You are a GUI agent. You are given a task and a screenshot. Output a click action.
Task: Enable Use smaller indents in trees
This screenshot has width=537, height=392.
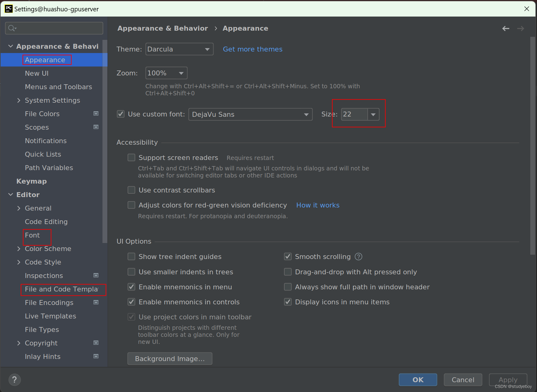(x=131, y=272)
